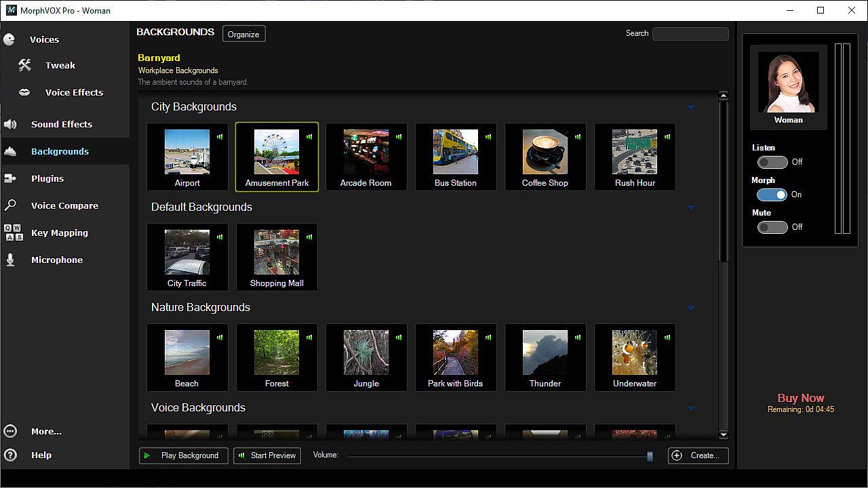Go to Tweak settings
This screenshot has height=488, width=868.
click(60, 65)
